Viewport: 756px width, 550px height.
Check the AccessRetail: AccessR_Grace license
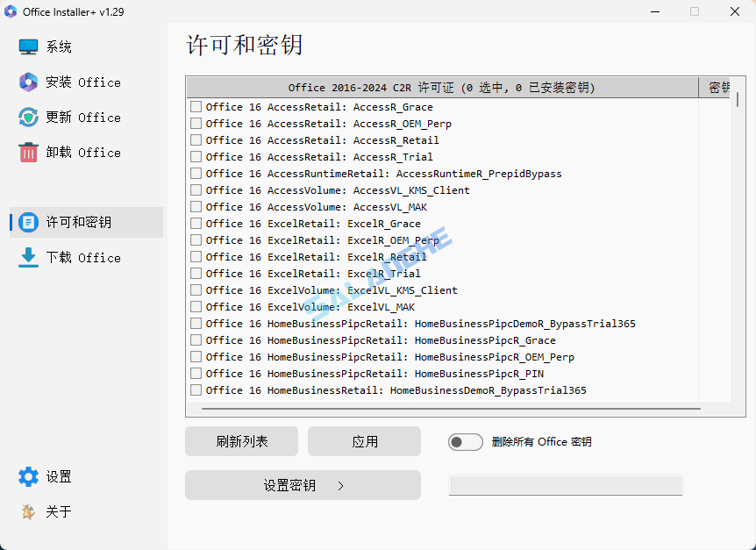[x=196, y=106]
